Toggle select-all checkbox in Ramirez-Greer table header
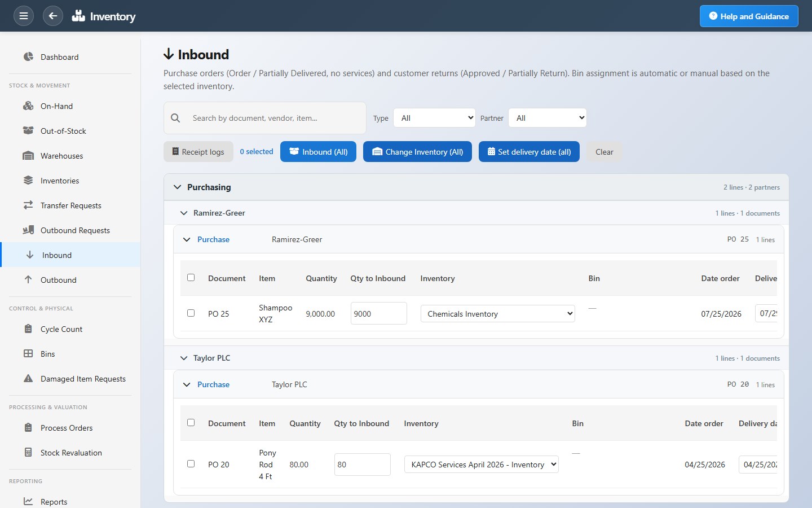 [x=191, y=277]
